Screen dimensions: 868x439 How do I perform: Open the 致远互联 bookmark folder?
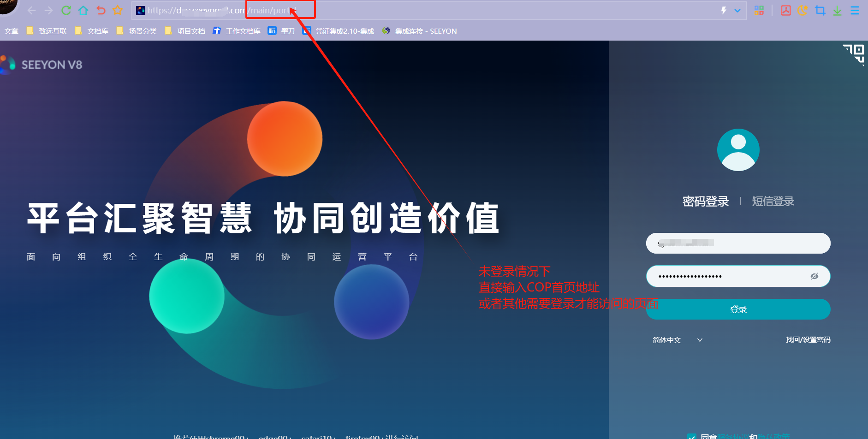pos(47,31)
